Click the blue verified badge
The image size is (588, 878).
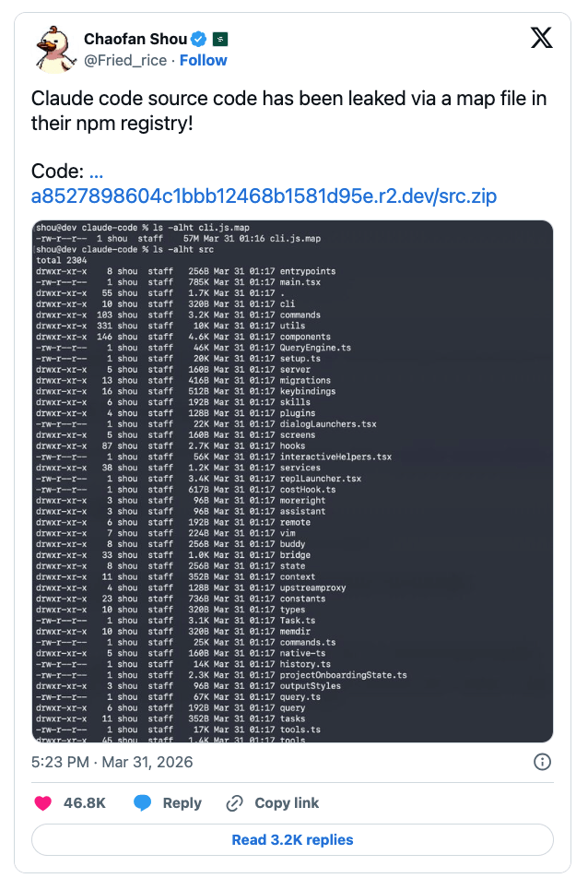198,39
